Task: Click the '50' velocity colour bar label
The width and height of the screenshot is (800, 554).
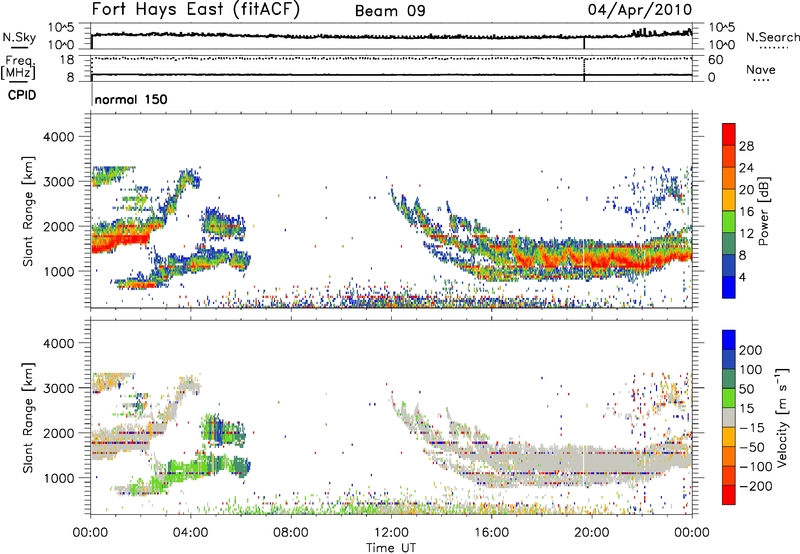Action: tap(746, 389)
